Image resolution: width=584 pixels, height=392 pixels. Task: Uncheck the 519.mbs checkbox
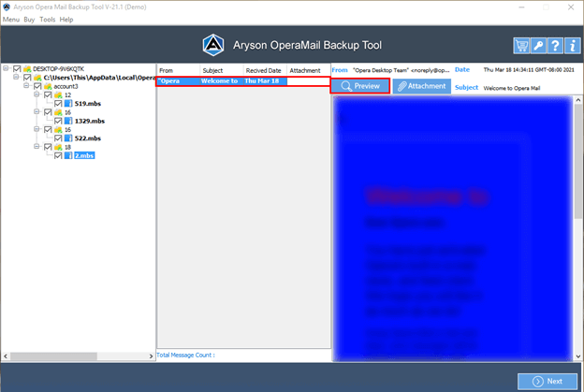coord(58,104)
